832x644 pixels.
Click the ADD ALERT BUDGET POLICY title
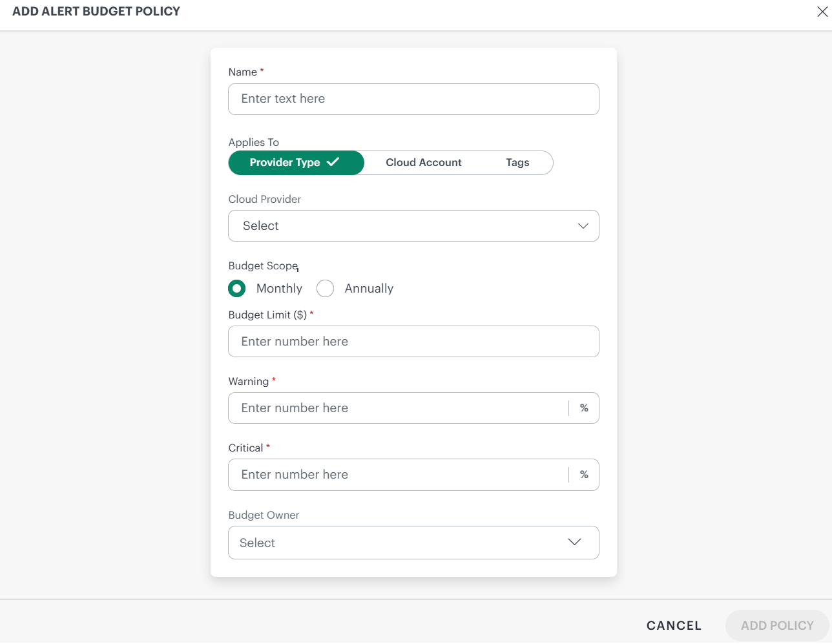[x=96, y=11]
